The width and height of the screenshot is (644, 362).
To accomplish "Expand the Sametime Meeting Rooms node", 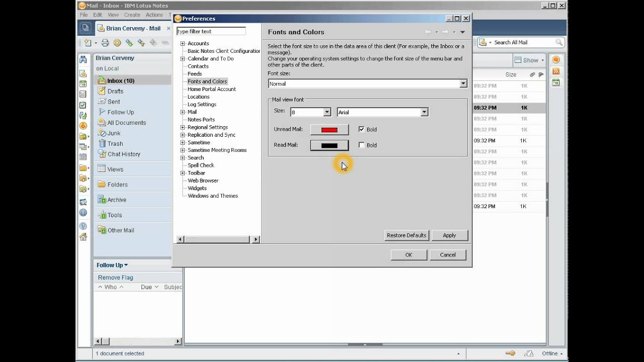I will click(183, 150).
